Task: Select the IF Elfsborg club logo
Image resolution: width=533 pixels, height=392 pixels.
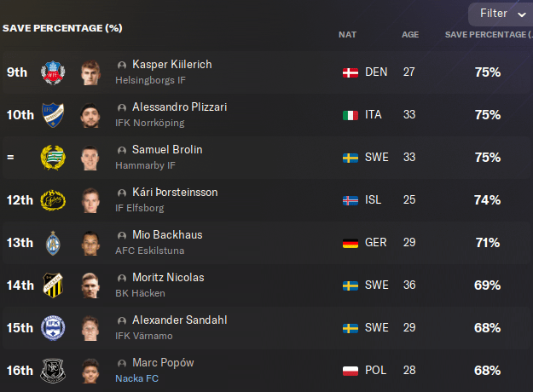Action: pos(53,200)
